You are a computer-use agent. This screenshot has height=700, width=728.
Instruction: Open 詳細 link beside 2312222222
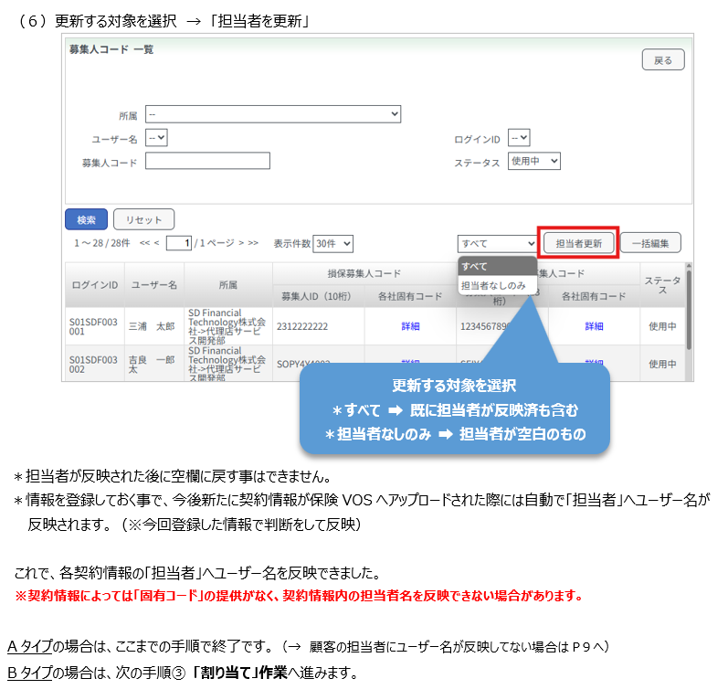click(410, 326)
